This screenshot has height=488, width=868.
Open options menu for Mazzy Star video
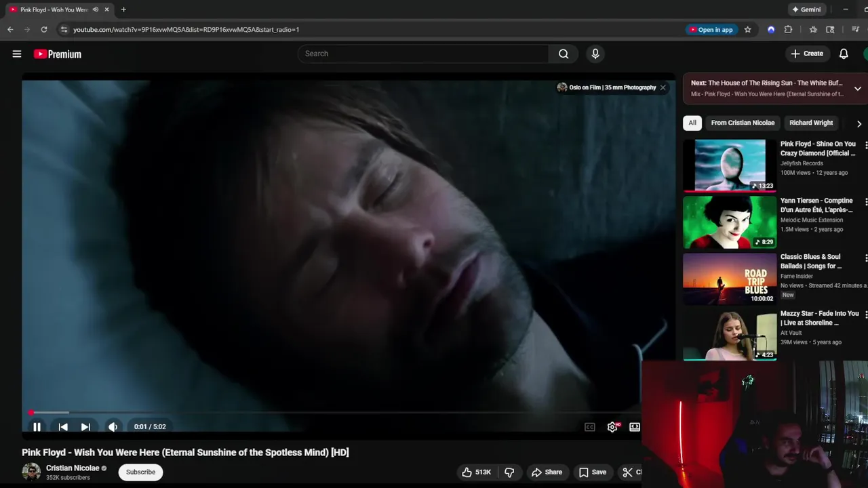click(866, 315)
